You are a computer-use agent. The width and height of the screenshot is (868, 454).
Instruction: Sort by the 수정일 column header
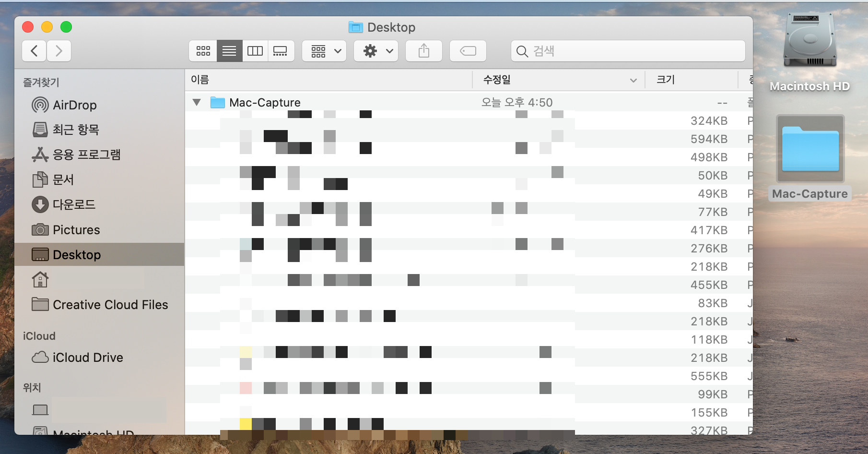pyautogui.click(x=559, y=80)
